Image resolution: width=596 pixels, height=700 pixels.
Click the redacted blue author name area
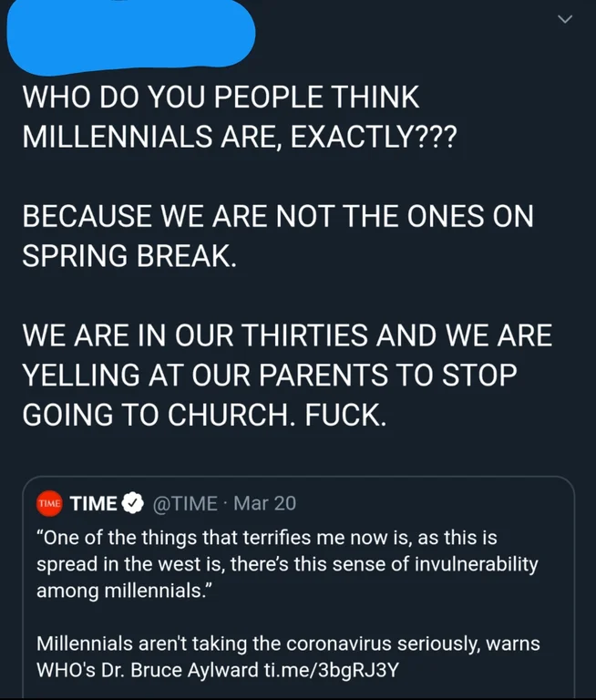(x=131, y=35)
